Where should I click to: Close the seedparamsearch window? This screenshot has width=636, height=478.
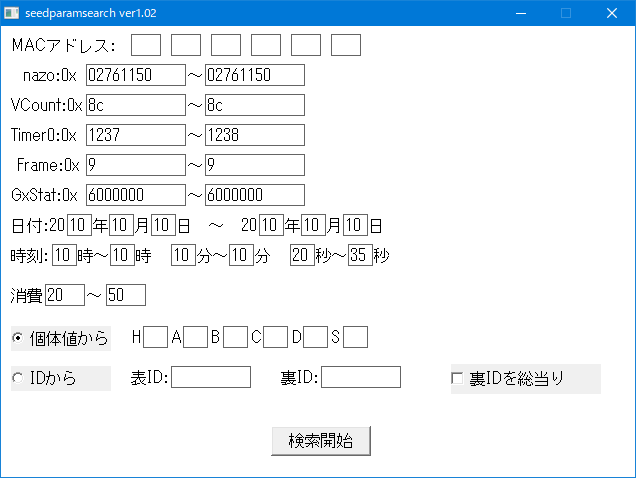[x=612, y=13]
